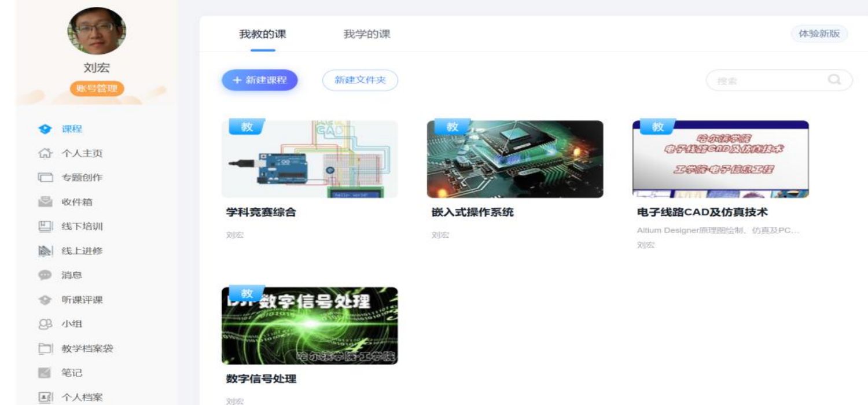Open the 教学档案袋 folder icon
Screen dimensions: 868x405
[x=45, y=349]
